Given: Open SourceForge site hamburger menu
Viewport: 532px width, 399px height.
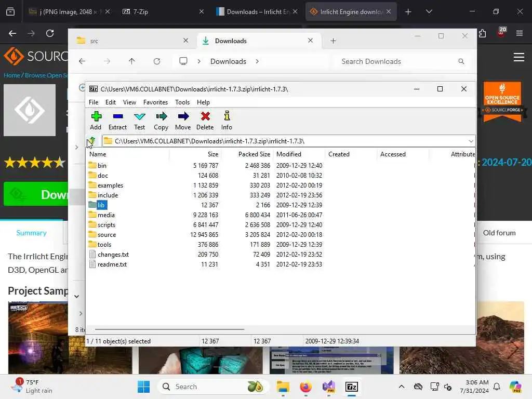Looking at the screenshot, I should 519,57.
